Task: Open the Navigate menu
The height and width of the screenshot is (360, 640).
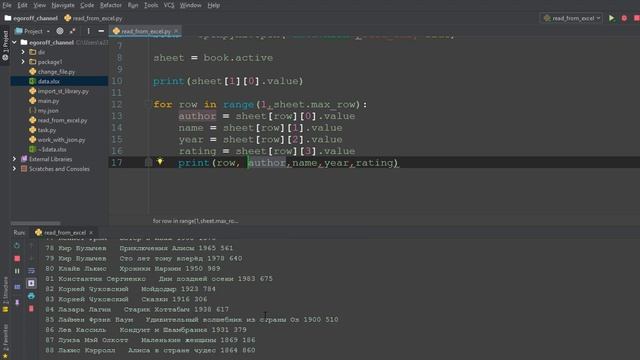Action: coord(63,5)
